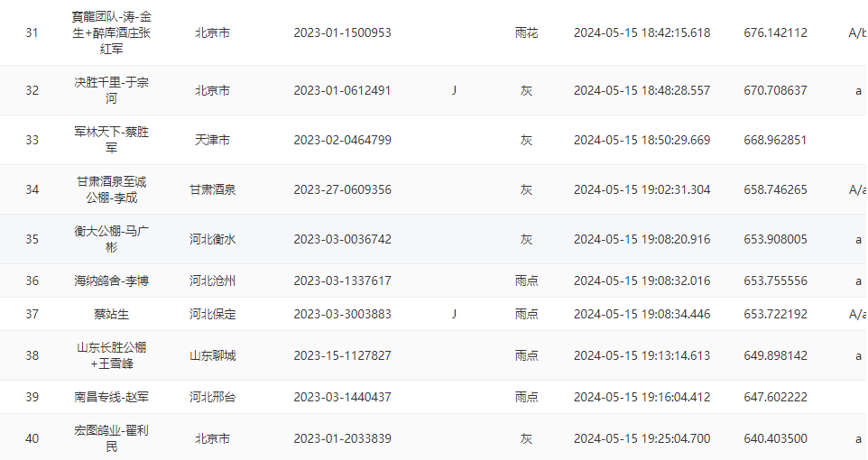This screenshot has height=460, width=868.
Task: Click arrival time 18:48:28.557
Action: [x=642, y=90]
